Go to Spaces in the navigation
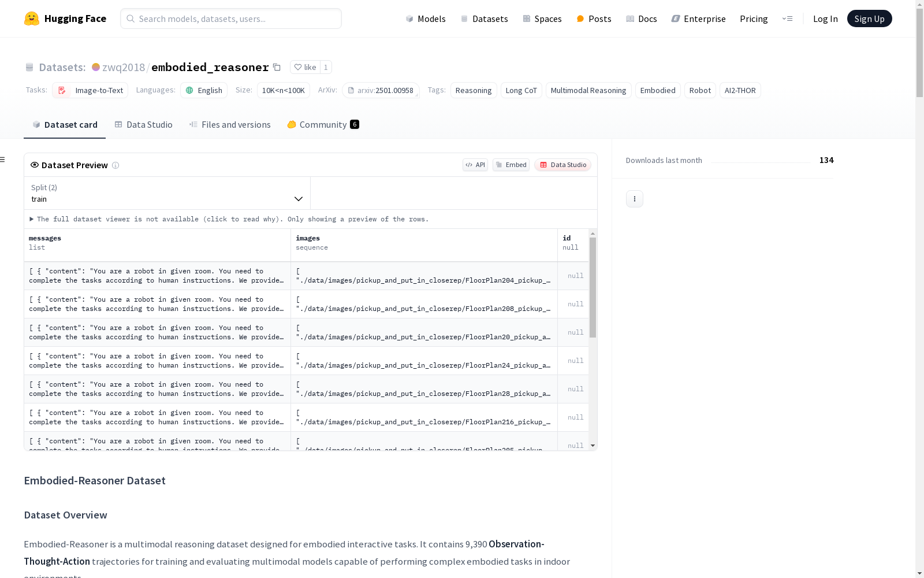The height and width of the screenshot is (578, 924). 542,18
